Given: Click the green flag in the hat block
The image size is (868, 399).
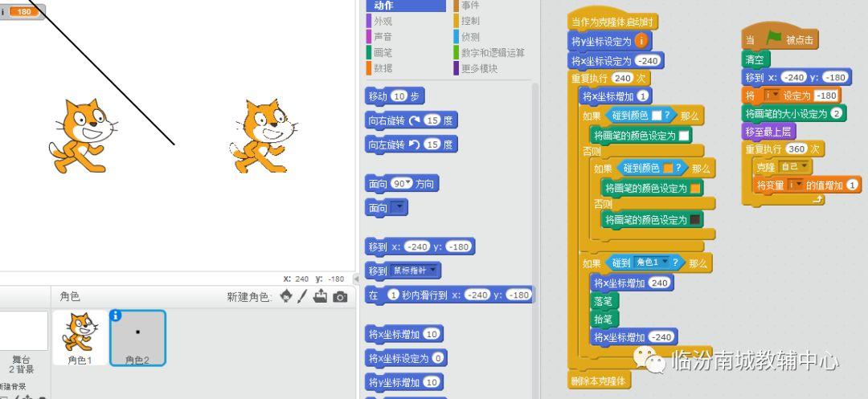Looking at the screenshot, I should click(773, 39).
